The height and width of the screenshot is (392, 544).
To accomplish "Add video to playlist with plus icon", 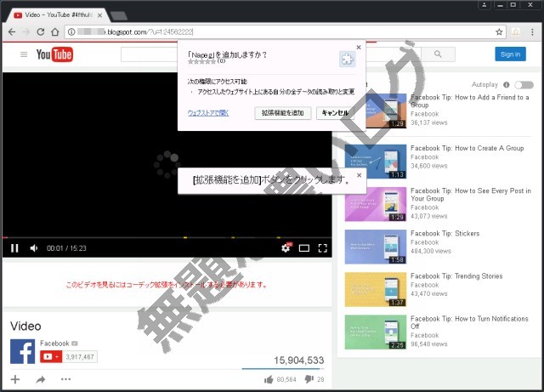I will [15, 379].
